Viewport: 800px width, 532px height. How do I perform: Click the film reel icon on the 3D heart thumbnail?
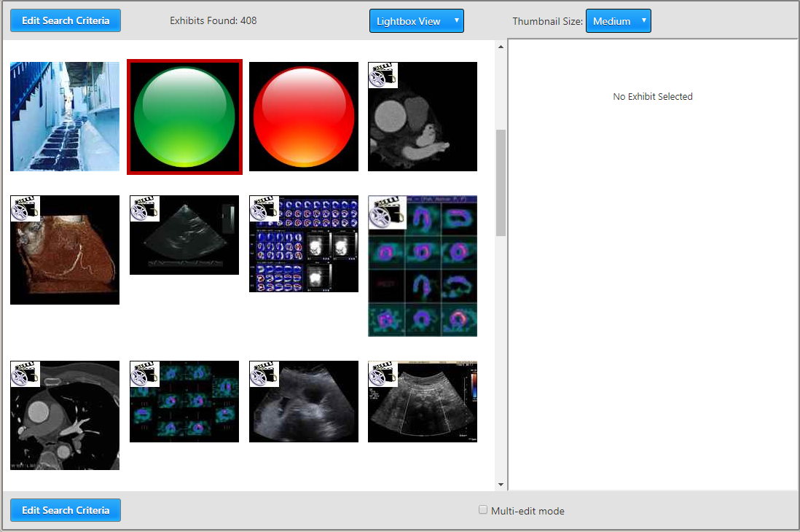coord(25,208)
